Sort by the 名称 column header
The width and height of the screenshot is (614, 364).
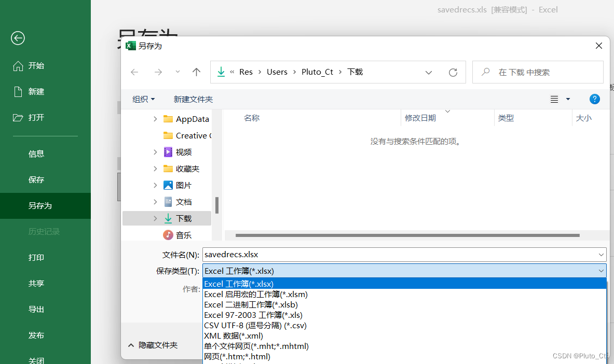(x=251, y=118)
